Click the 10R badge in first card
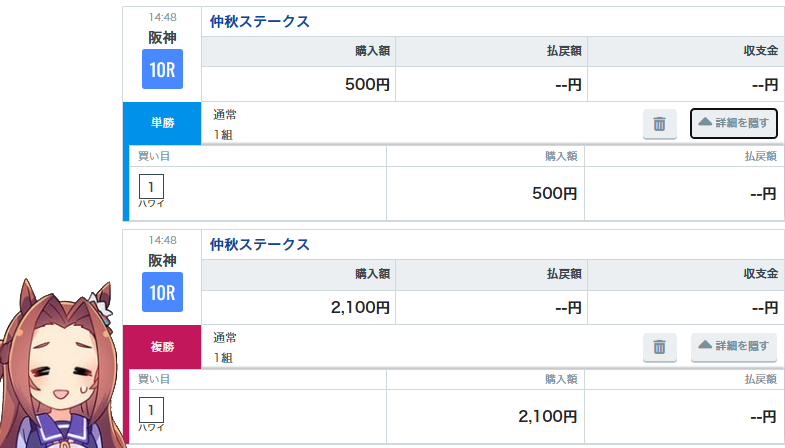This screenshot has width=785, height=448. (x=162, y=69)
